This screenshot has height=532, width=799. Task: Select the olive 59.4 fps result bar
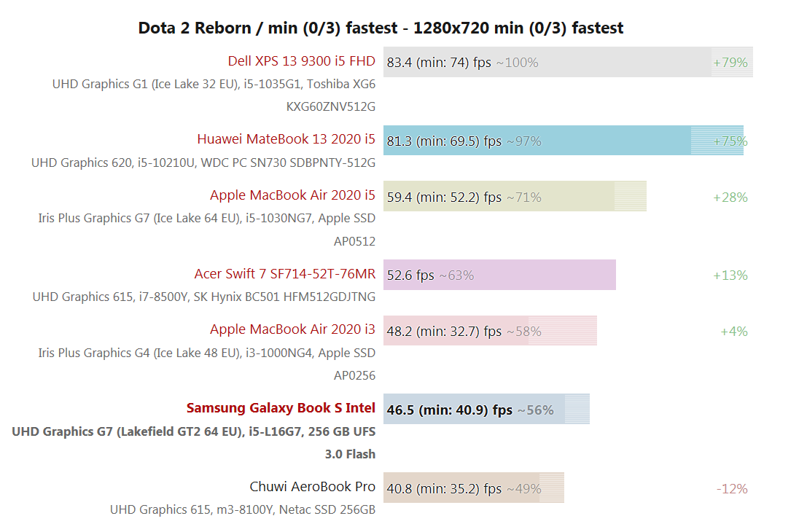(515, 197)
